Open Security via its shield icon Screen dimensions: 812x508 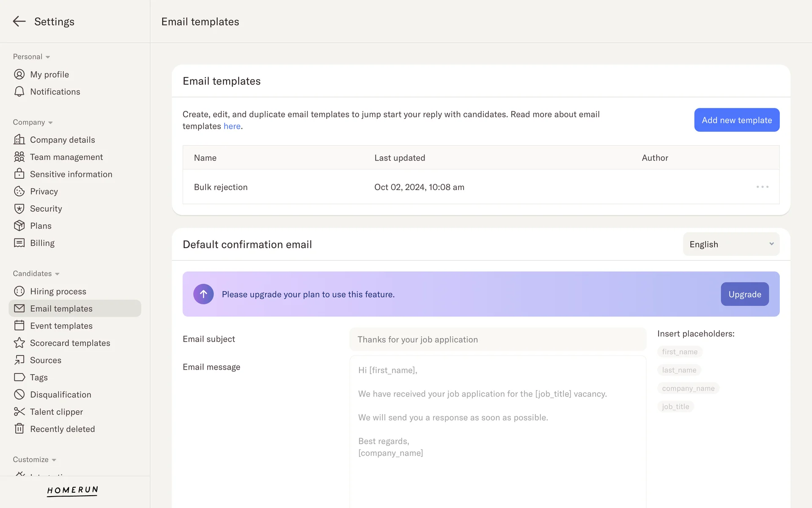point(19,209)
